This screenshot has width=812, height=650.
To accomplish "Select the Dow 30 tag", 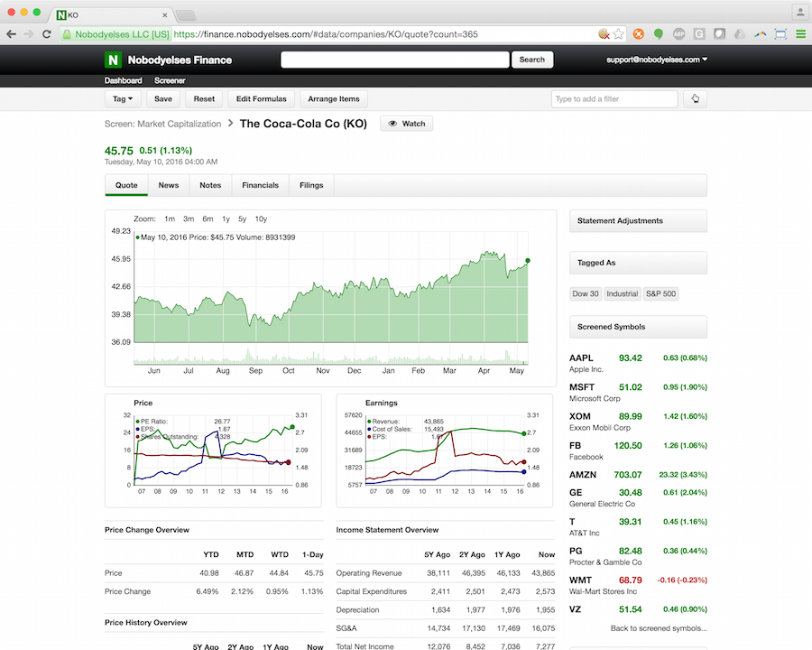I will tap(585, 293).
